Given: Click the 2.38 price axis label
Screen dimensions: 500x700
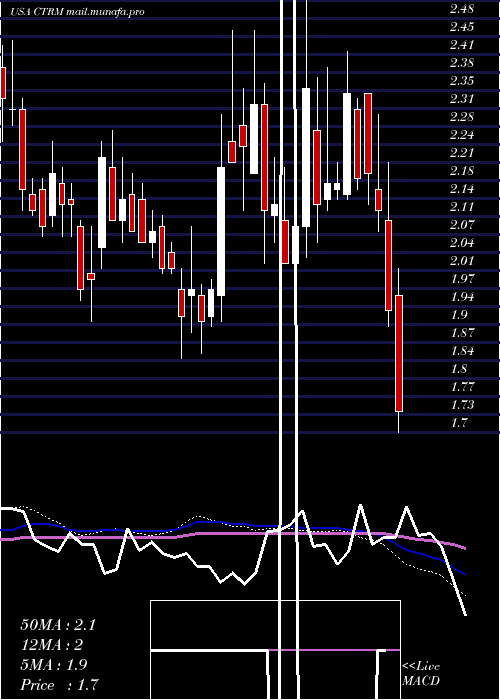Looking at the screenshot, I should pyautogui.click(x=462, y=62).
